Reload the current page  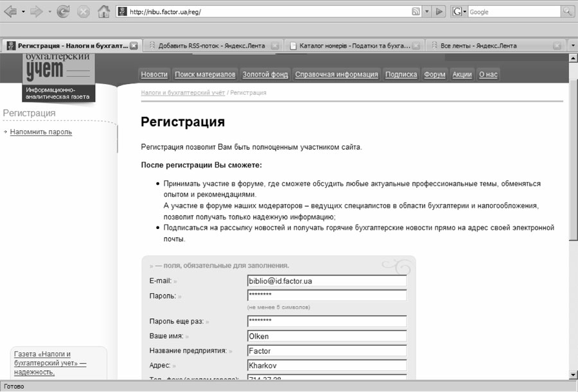[x=63, y=12]
